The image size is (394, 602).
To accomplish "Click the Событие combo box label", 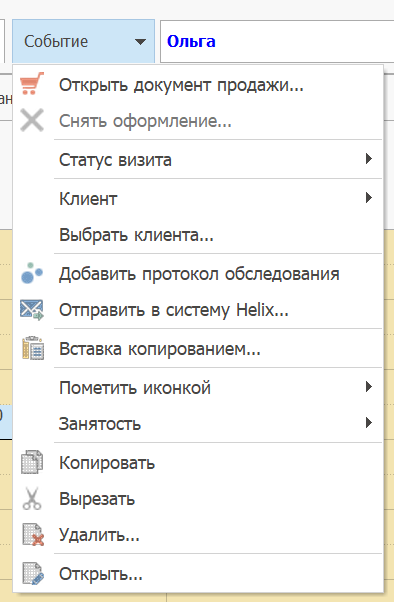I will click(56, 41).
